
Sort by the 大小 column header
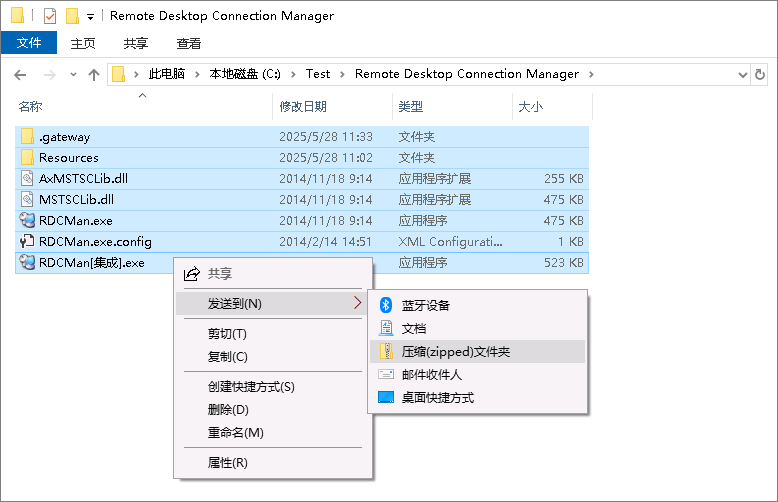pos(553,106)
